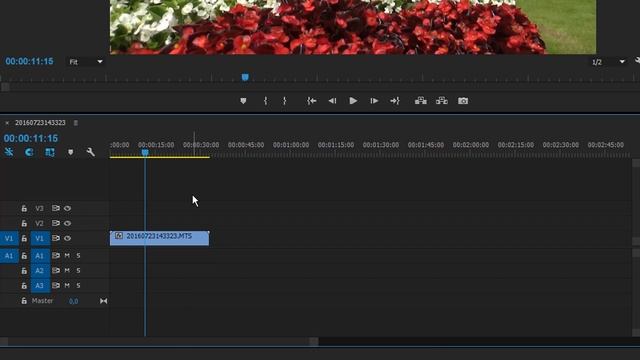The height and width of the screenshot is (360, 640).
Task: Select the 20160723143323 sequence tab
Action: point(40,123)
